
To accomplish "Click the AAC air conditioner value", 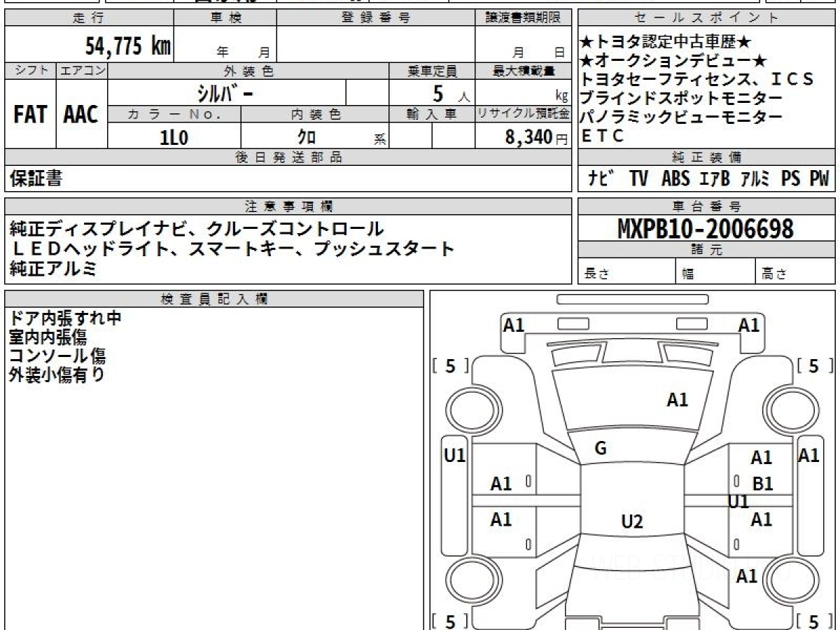I will tap(81, 115).
